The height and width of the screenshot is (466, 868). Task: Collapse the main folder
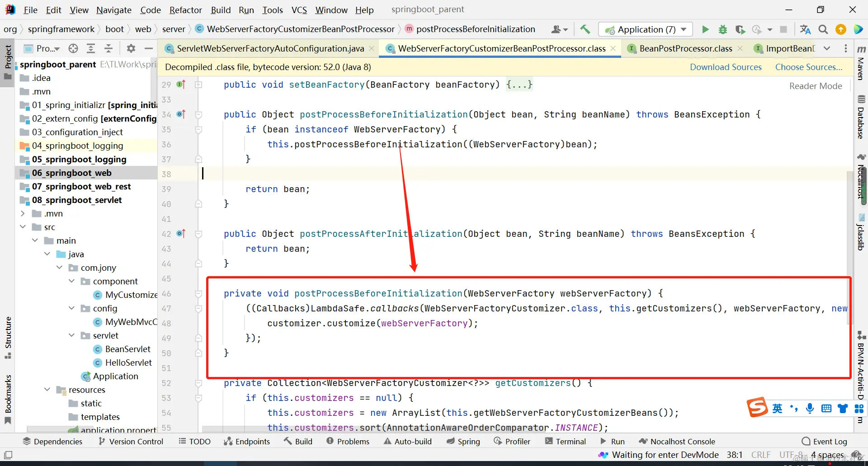pyautogui.click(x=35, y=240)
